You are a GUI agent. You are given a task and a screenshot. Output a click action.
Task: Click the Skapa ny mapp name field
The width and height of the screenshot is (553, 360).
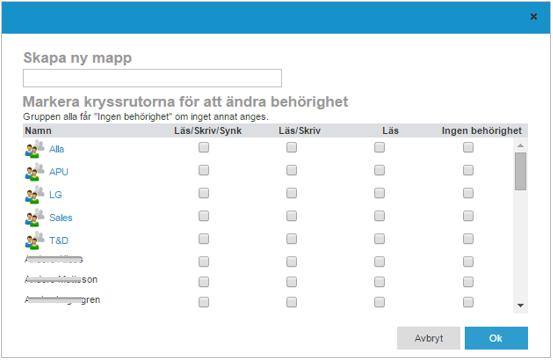pyautogui.click(x=152, y=78)
